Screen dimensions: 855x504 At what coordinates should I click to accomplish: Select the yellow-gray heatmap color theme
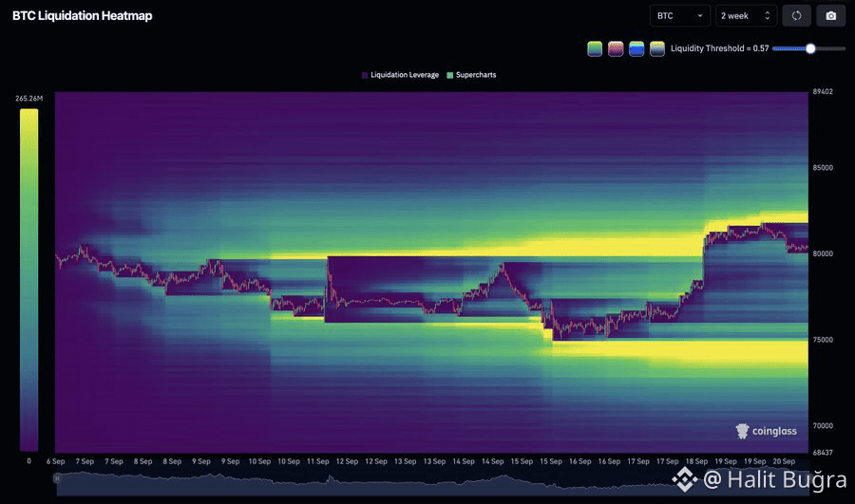pos(657,48)
